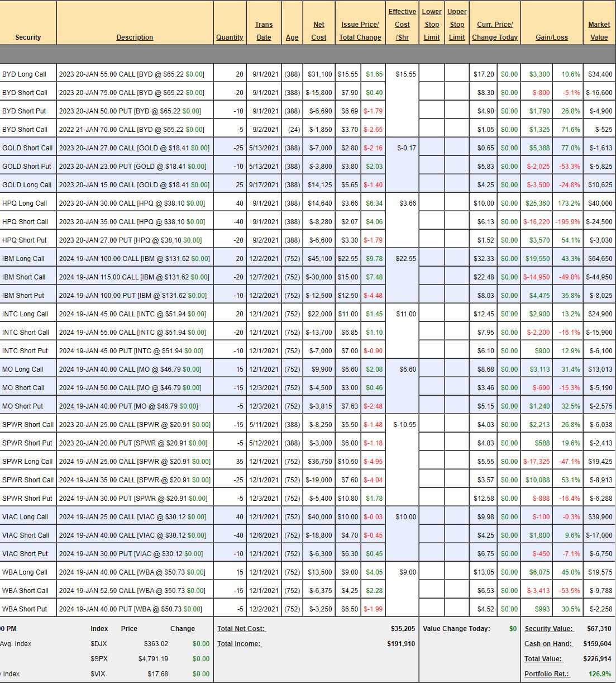
Task: Select the BYD Long Call row
Action: tap(25, 74)
